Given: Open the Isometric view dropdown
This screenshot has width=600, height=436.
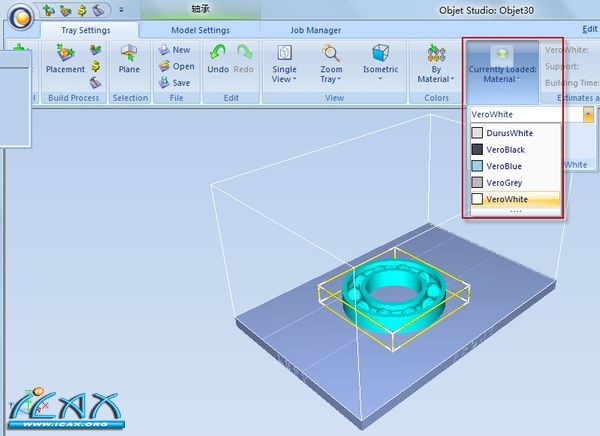Looking at the screenshot, I should coord(380,62).
